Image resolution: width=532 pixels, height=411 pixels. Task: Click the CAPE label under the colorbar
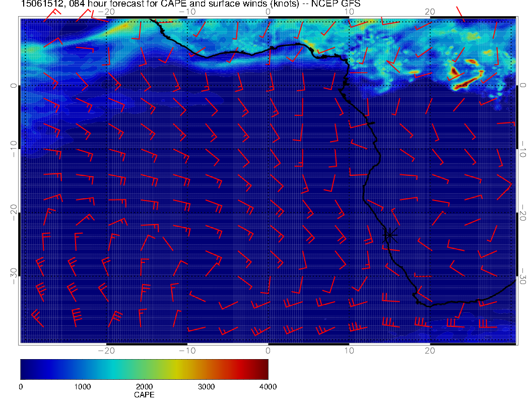(x=144, y=395)
